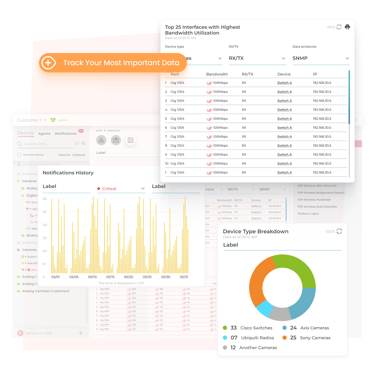The image size is (375, 366).
Task: Open the Customer 1 selector dropdown
Action: coord(31,120)
